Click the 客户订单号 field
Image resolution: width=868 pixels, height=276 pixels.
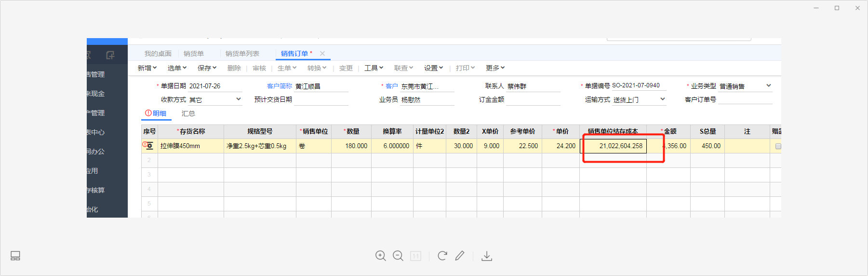click(x=745, y=99)
